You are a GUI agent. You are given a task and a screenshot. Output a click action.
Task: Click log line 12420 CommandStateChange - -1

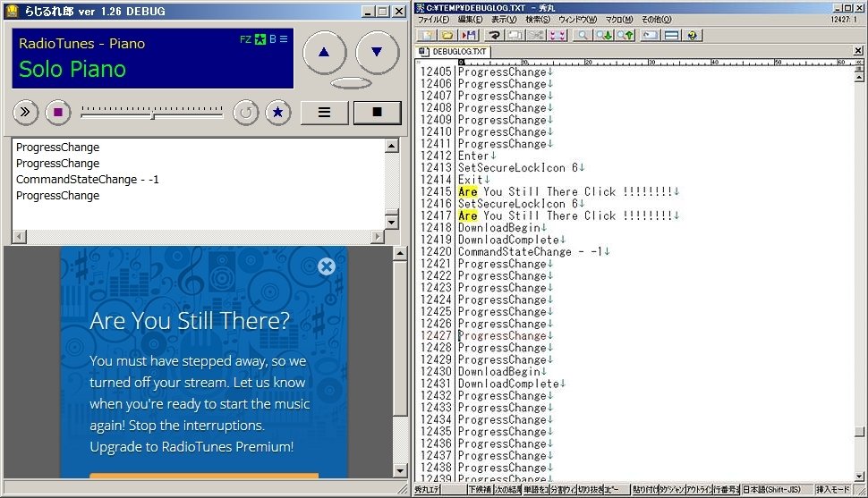tap(534, 252)
